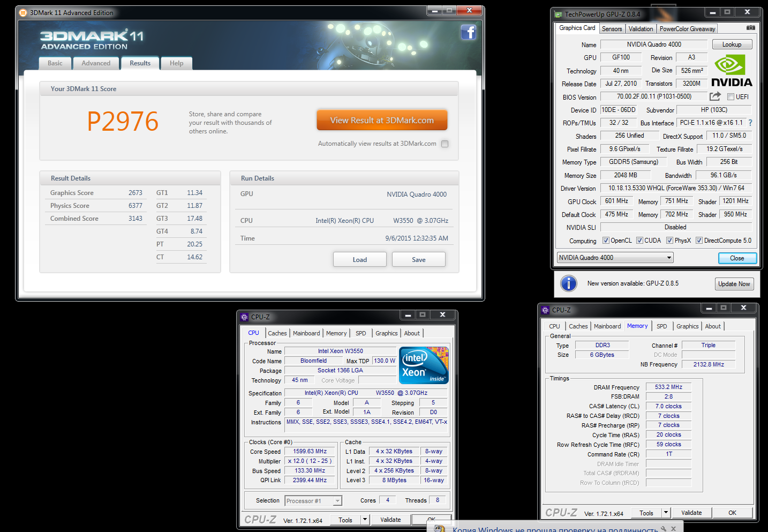Open About tab in CPU-Z processor window

click(x=412, y=333)
